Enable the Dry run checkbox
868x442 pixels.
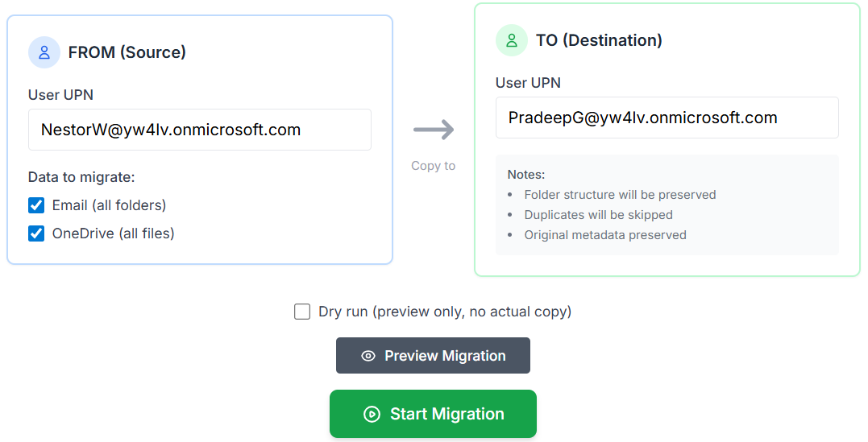pos(302,312)
